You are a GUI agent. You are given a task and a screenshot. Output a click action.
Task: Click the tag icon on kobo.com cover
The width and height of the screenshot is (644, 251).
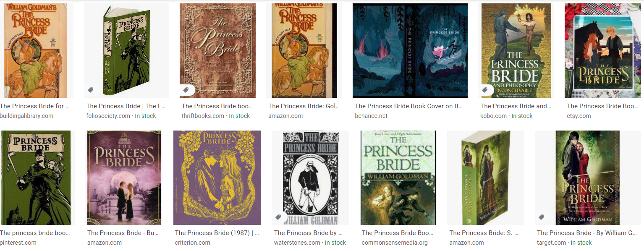485,90
